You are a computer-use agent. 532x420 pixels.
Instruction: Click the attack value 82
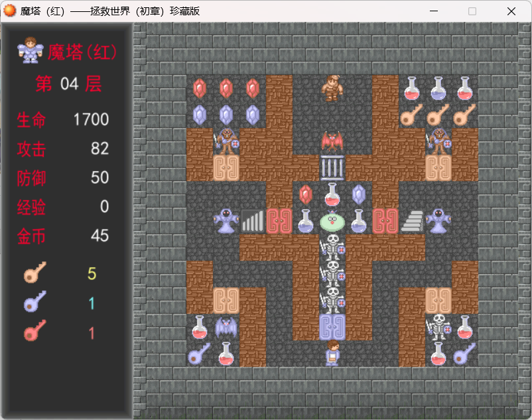pos(100,149)
